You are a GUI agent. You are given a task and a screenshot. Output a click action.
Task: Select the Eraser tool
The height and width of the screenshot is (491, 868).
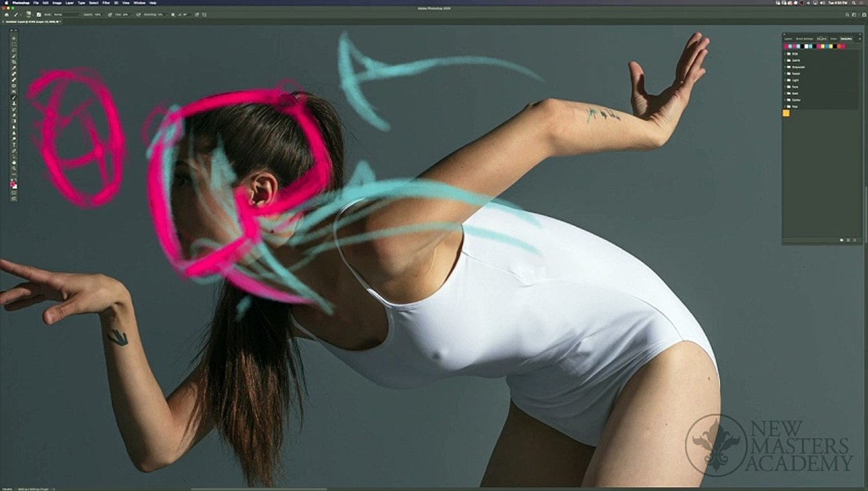click(x=14, y=115)
